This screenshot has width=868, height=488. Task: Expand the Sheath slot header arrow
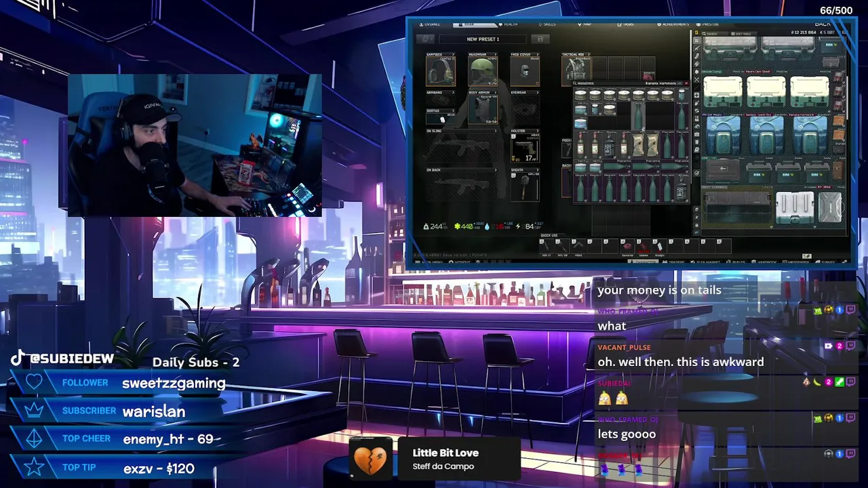[538, 170]
